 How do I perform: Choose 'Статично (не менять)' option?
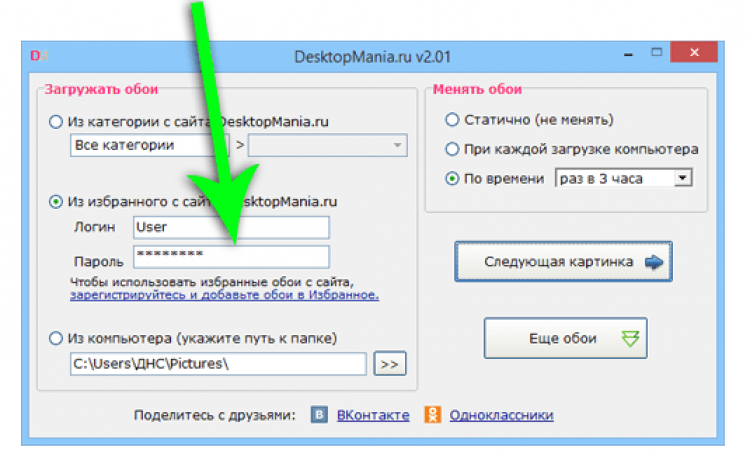click(x=452, y=119)
